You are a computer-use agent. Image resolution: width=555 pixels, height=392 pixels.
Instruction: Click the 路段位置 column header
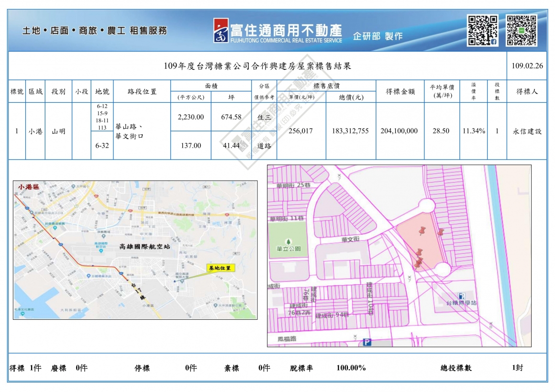pos(142,92)
